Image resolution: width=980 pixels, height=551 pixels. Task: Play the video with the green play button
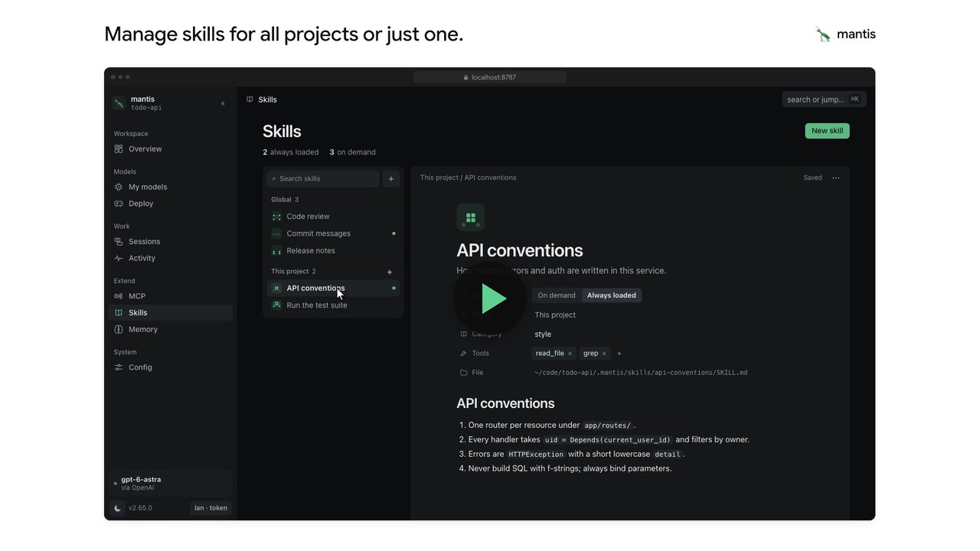pyautogui.click(x=490, y=299)
